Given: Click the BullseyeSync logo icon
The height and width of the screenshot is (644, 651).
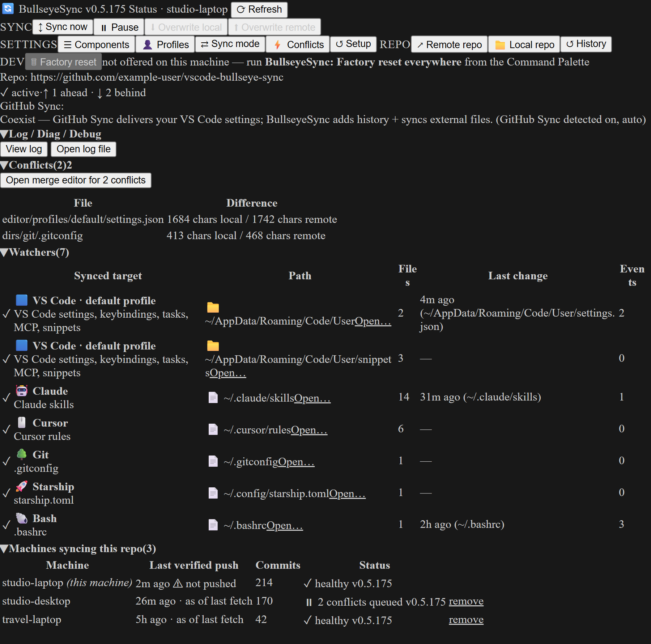Looking at the screenshot, I should click(8, 8).
